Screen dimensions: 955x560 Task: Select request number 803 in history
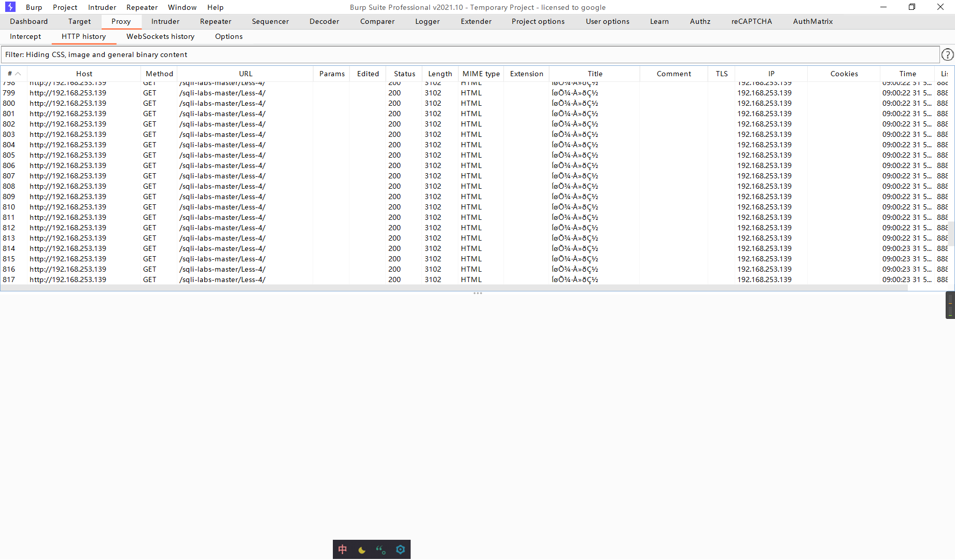point(474,134)
